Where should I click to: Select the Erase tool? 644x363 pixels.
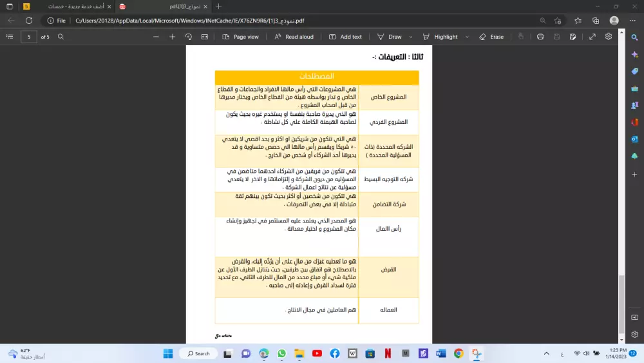pos(491,37)
